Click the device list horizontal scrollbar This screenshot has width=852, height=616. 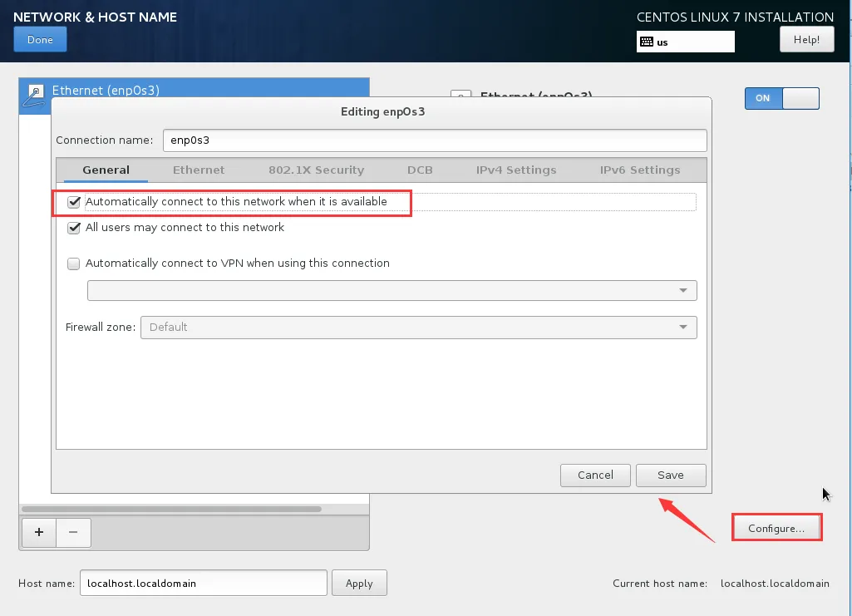[172, 509]
